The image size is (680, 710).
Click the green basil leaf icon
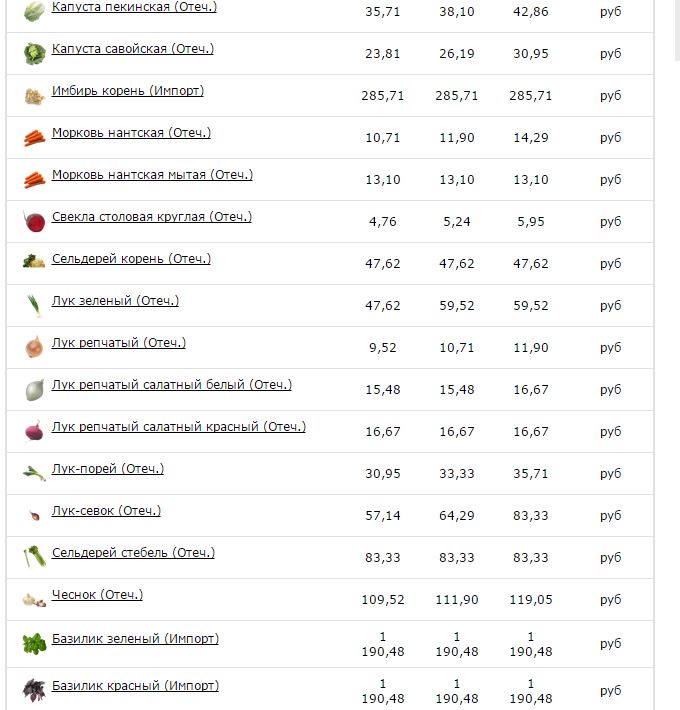34,643
